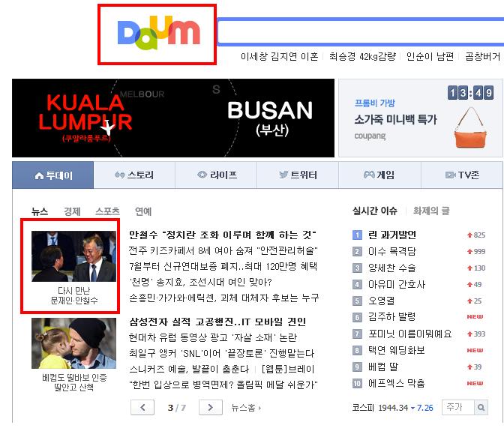This screenshot has height=434, width=504.
Task: Go to next news page arrow
Action: coord(211,407)
